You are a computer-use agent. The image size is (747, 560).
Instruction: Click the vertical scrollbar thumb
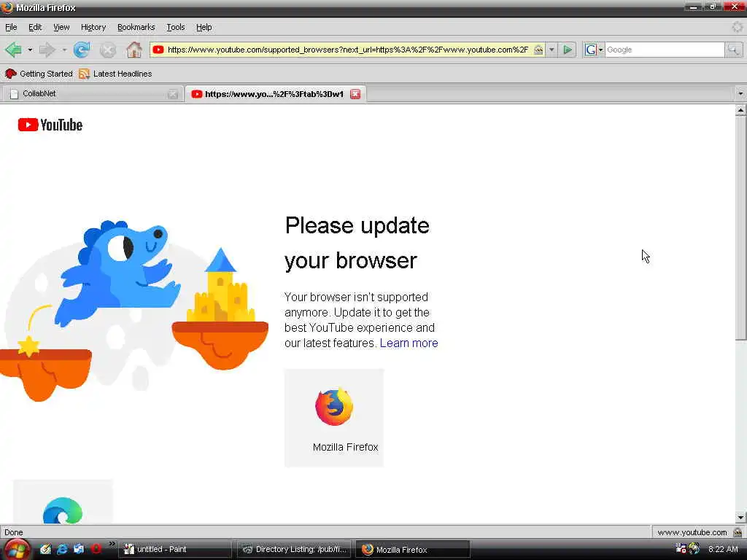pos(740,228)
